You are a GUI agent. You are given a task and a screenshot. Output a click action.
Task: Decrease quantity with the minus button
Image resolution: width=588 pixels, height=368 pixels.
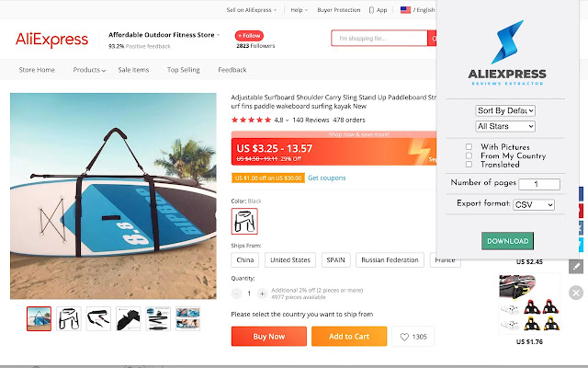click(236, 293)
